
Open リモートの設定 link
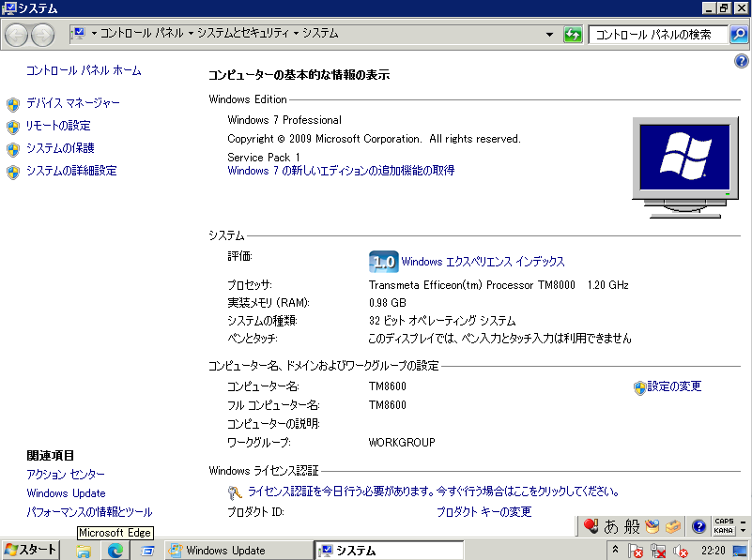click(58, 126)
